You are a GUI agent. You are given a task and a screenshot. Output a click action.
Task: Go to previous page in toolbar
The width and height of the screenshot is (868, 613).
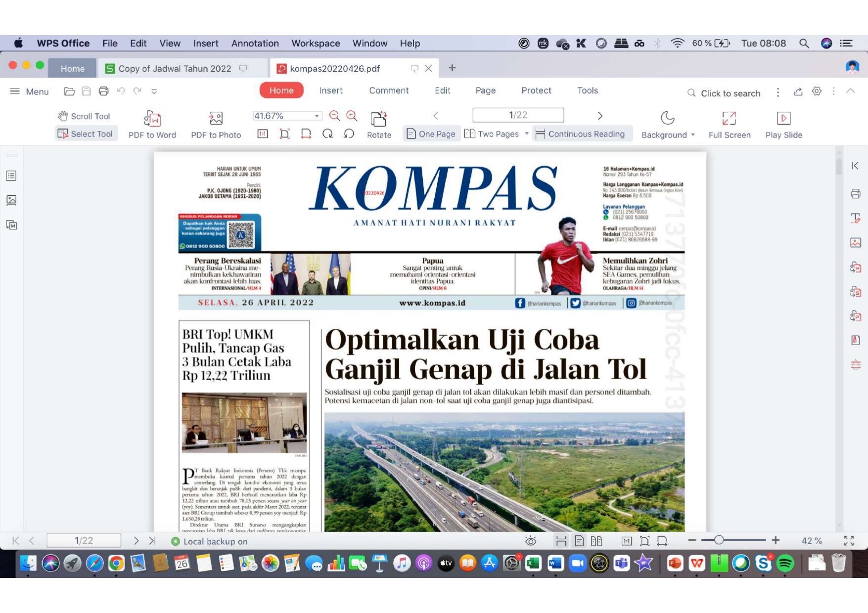[436, 116]
